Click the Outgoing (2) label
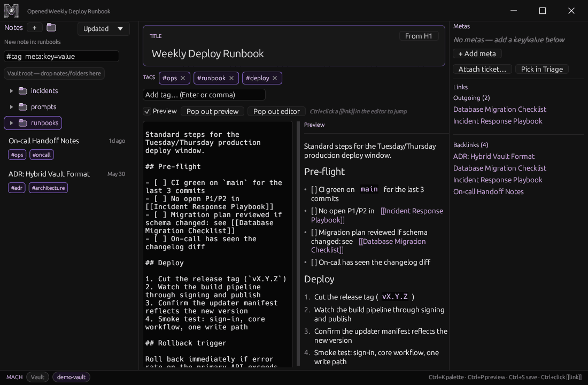Viewport: 588px width, 385px height. point(471,98)
